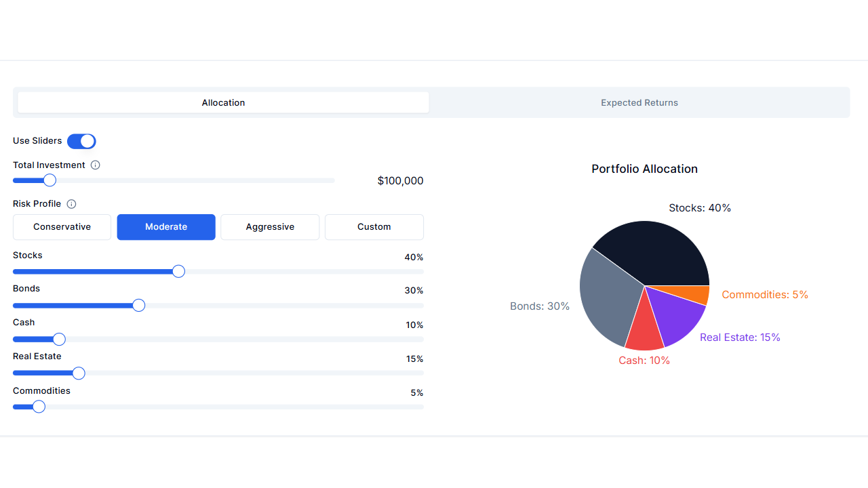Viewport: 868px width, 488px height.
Task: Click the Cash: 10% chart label
Action: 644,360
